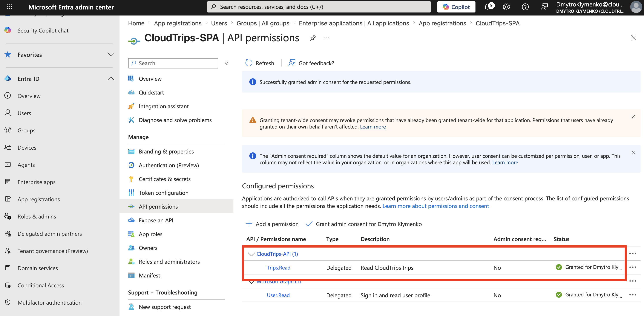
Task: Open the app launcher waffle icon
Action: 9,7
